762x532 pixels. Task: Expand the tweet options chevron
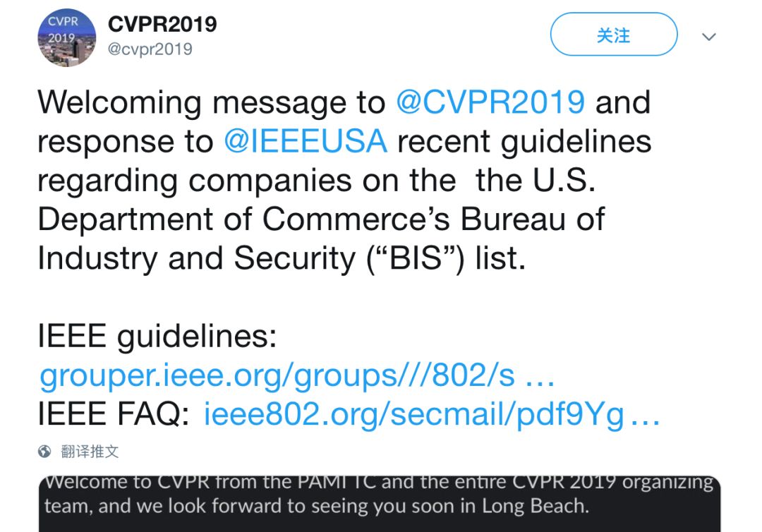(x=709, y=37)
